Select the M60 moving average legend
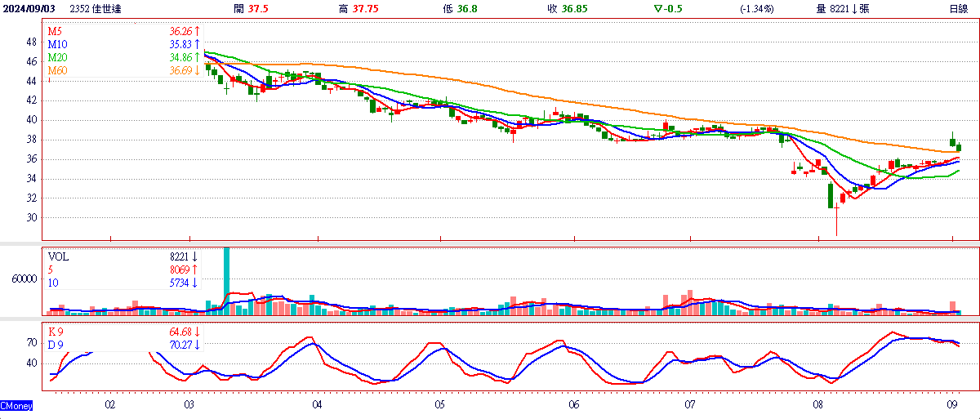The image size is (980, 419). point(58,71)
